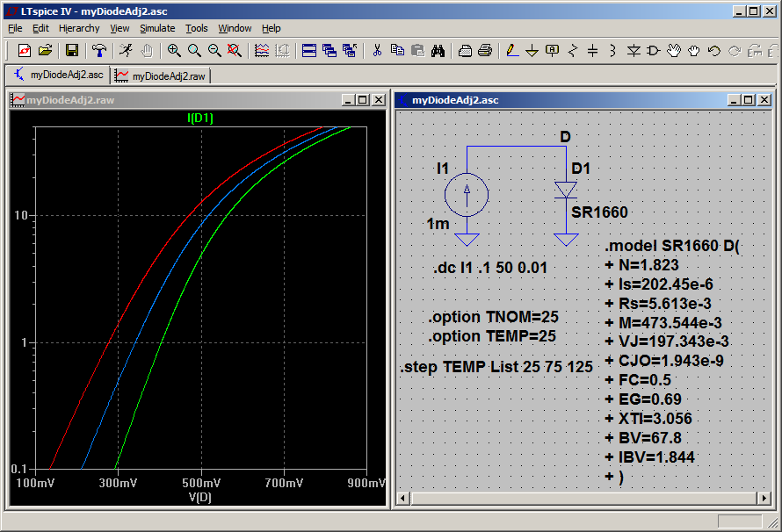Click the '.option TNOM=25' directive

click(x=493, y=317)
